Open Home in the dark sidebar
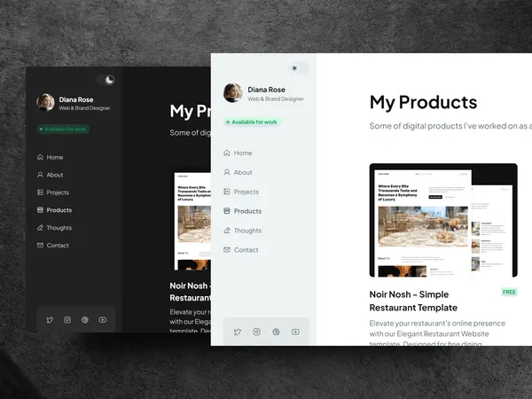The height and width of the screenshot is (399, 532). (x=51, y=157)
